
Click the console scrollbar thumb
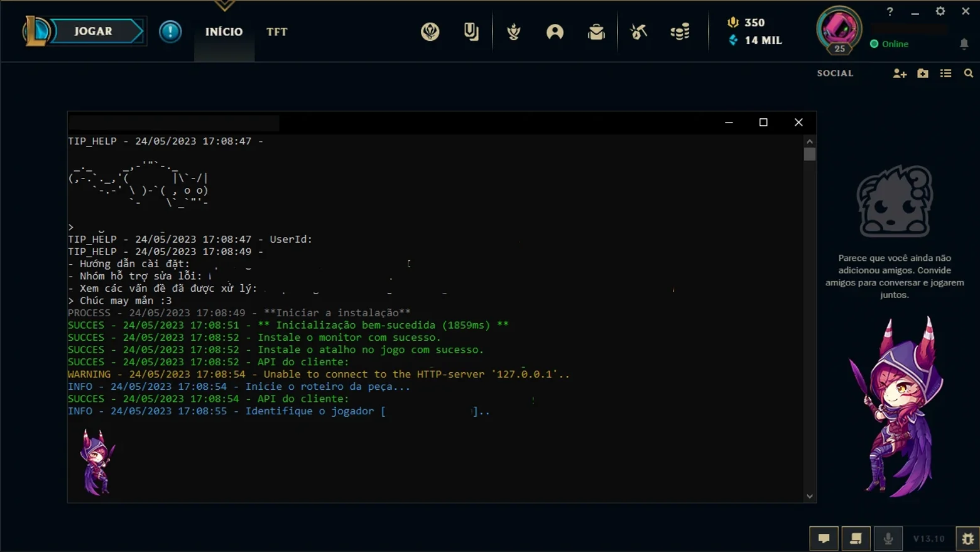pos(810,154)
